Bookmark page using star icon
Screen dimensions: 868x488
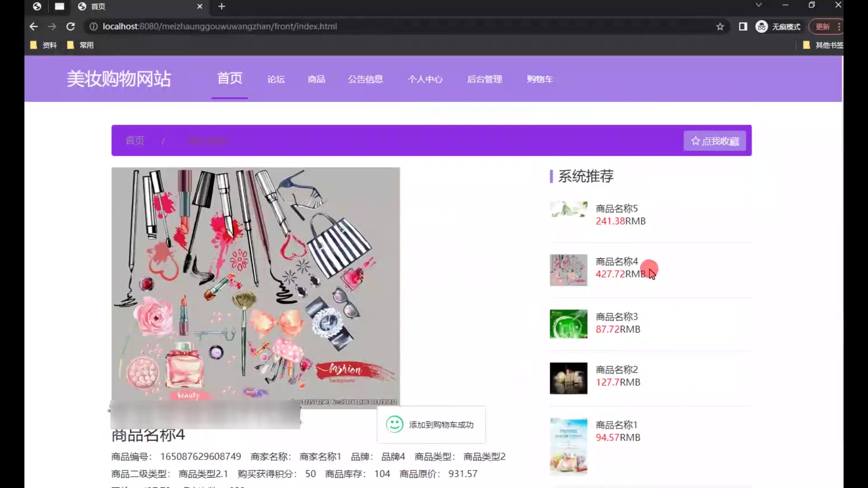(x=720, y=27)
